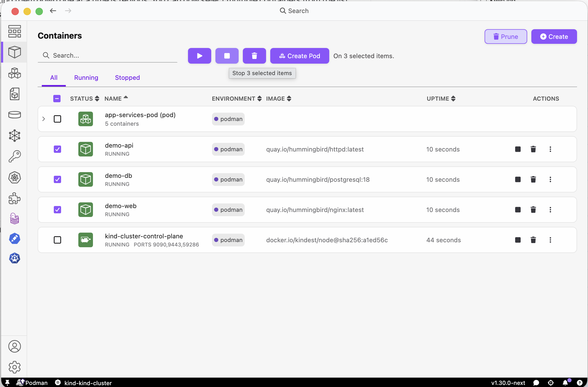Switch to the All tab
This screenshot has height=387, width=588.
tap(54, 78)
